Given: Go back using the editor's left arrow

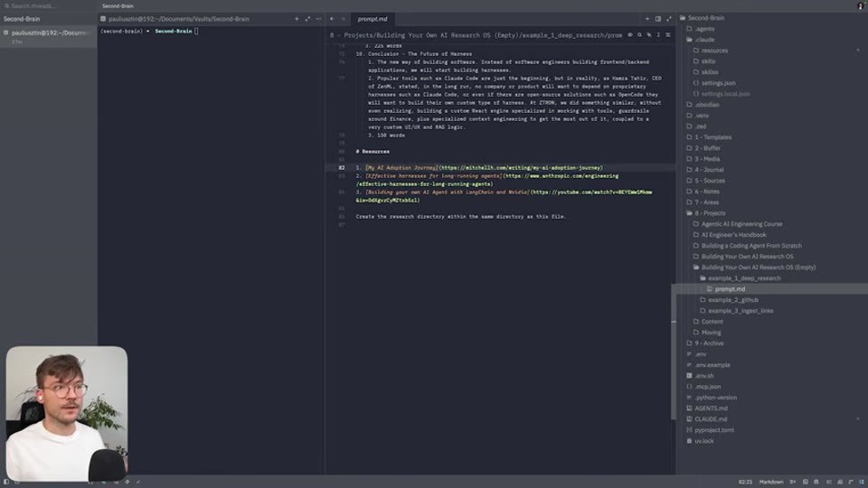Looking at the screenshot, I should (x=332, y=19).
